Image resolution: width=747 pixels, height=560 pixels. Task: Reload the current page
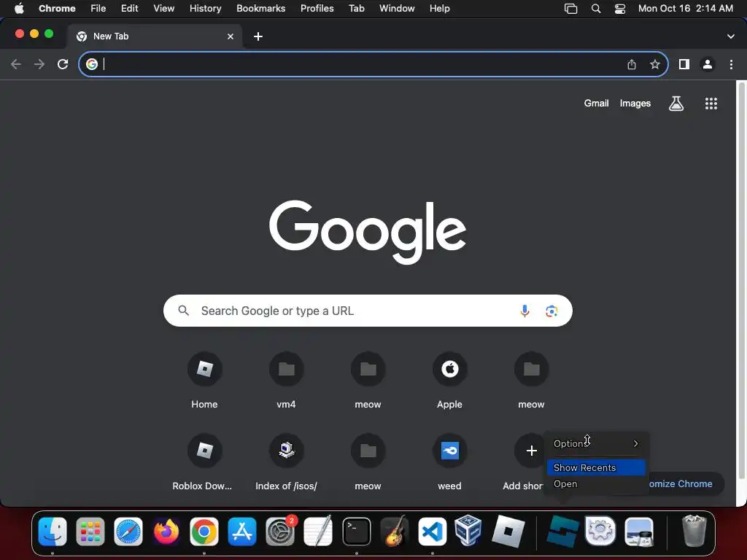[x=63, y=64]
